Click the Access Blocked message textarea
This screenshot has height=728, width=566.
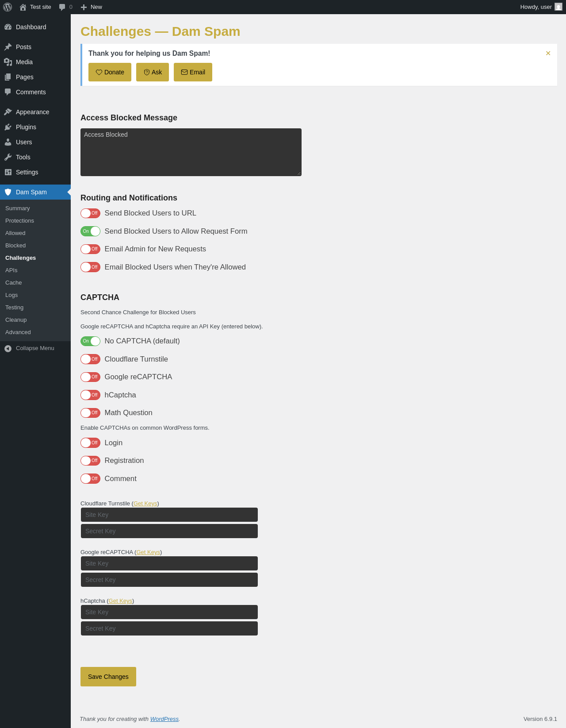point(191,152)
